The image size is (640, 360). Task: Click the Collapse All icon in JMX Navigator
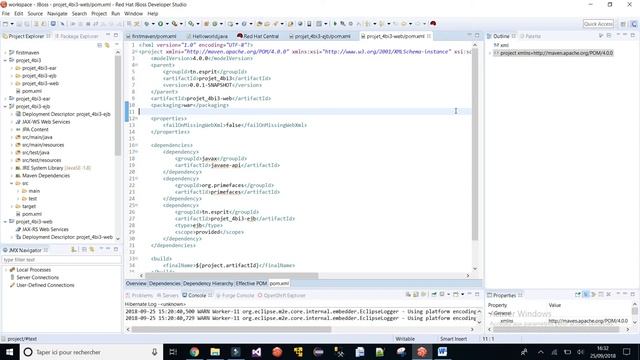point(84,249)
